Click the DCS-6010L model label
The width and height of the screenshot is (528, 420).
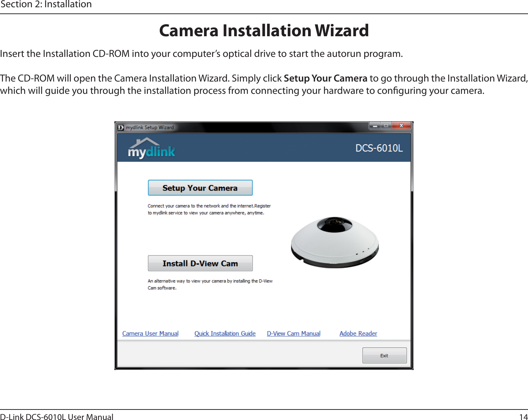pos(379,148)
